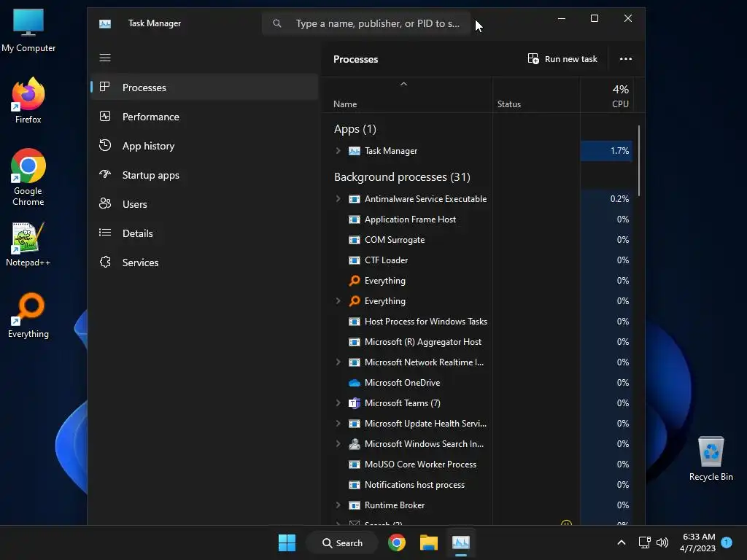This screenshot has height=560, width=747.
Task: Click the Services puzzle icon
Action: 105,262
